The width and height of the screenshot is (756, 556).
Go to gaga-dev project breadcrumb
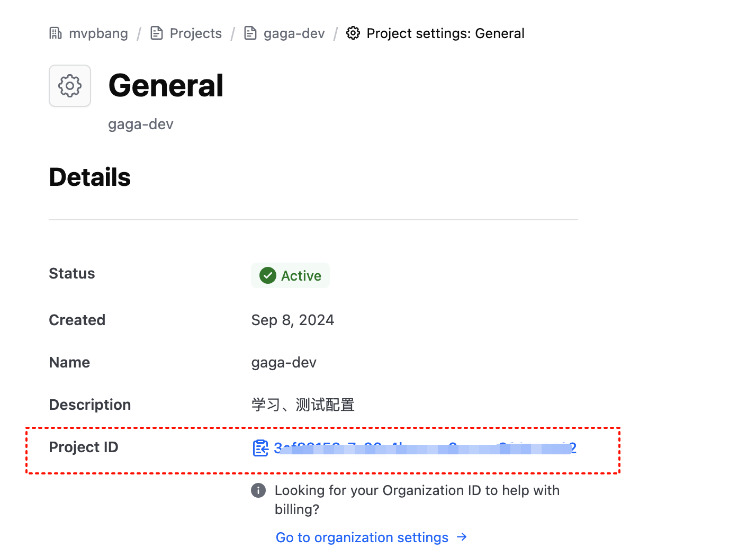click(x=294, y=33)
